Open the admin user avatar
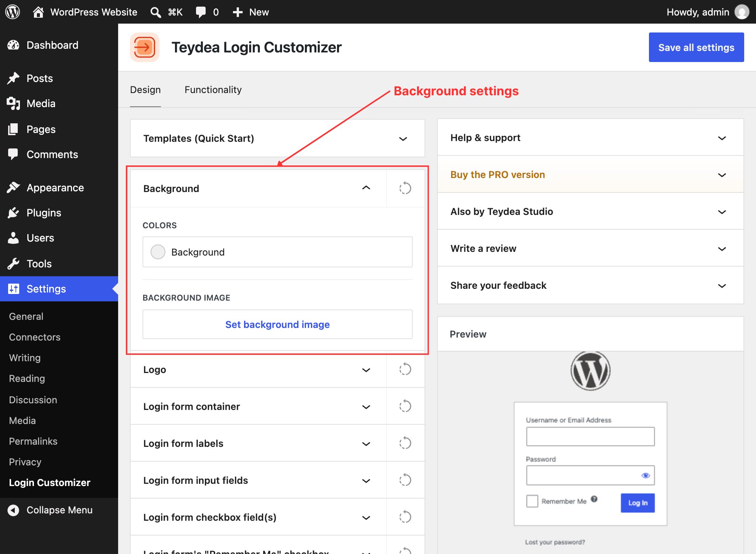 coord(742,12)
